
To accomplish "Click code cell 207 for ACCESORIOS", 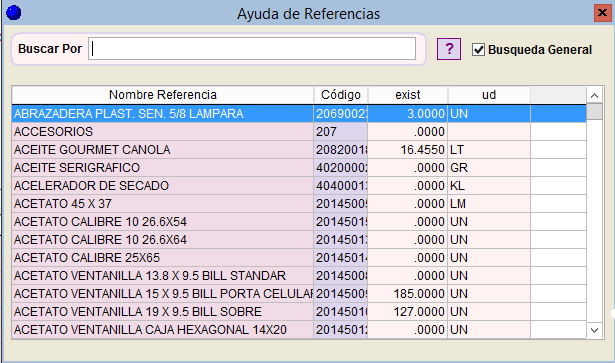I will (340, 132).
